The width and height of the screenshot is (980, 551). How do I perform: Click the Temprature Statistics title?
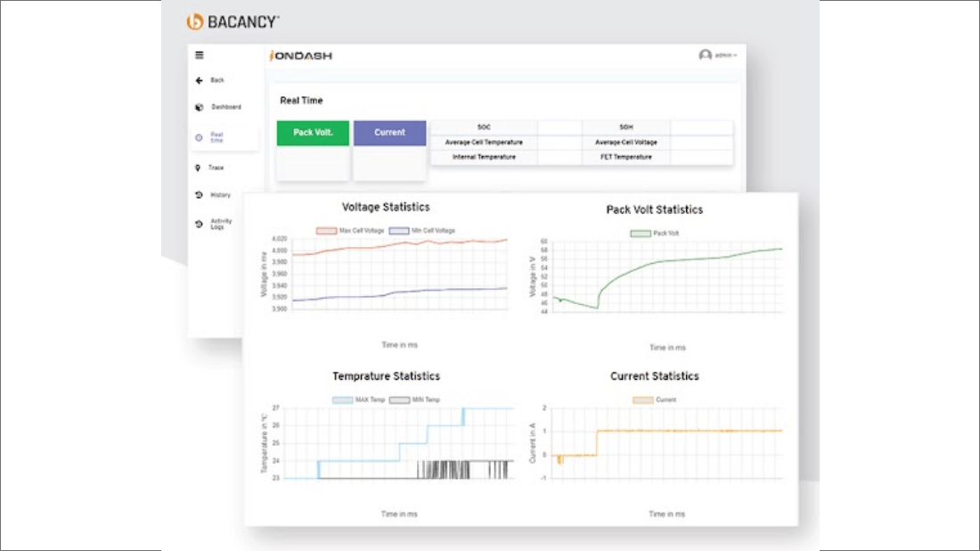(387, 376)
